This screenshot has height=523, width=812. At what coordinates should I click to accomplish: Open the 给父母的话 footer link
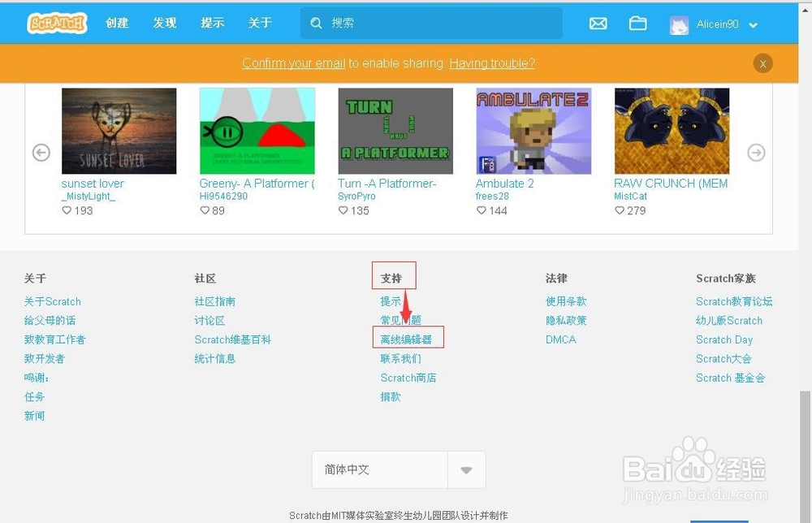50,321
